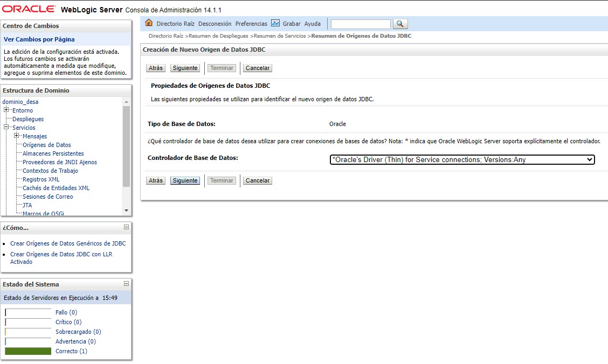Viewport: 608px width, 364px height.
Task: Click Advertencia (0) status link
Action: (x=75, y=341)
